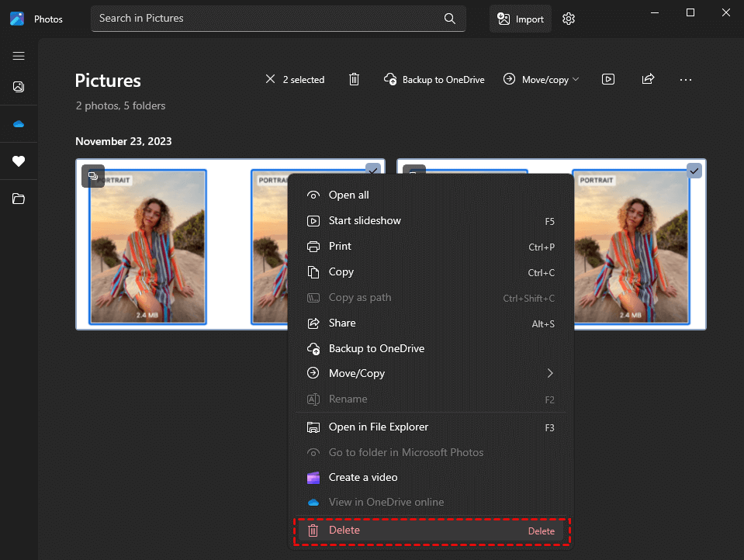Click Backup to OneDrive in toolbar
744x560 pixels.
click(x=434, y=79)
